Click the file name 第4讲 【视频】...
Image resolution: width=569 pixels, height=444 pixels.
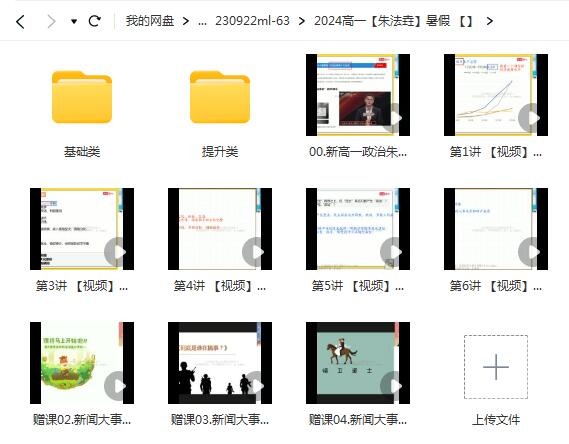(x=220, y=285)
